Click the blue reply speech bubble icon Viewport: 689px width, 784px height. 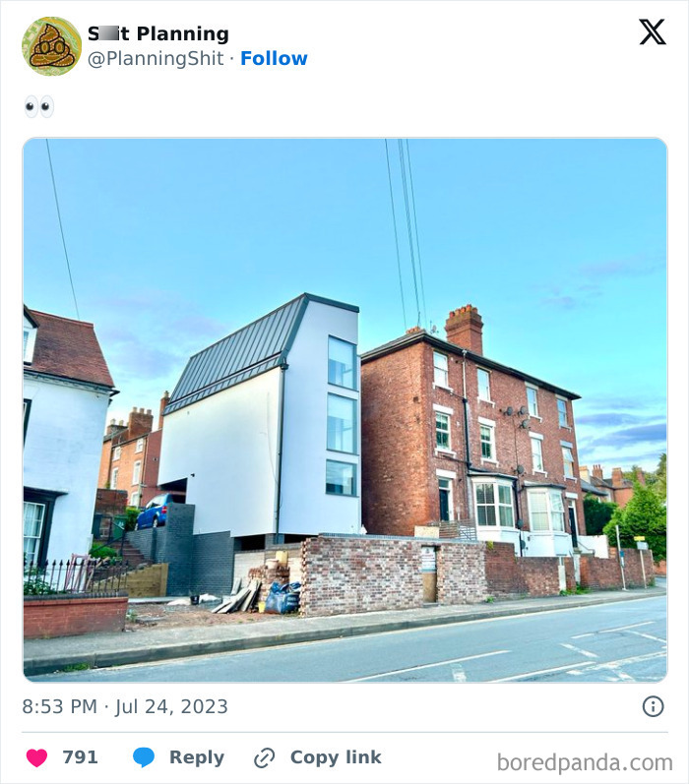tap(144, 757)
